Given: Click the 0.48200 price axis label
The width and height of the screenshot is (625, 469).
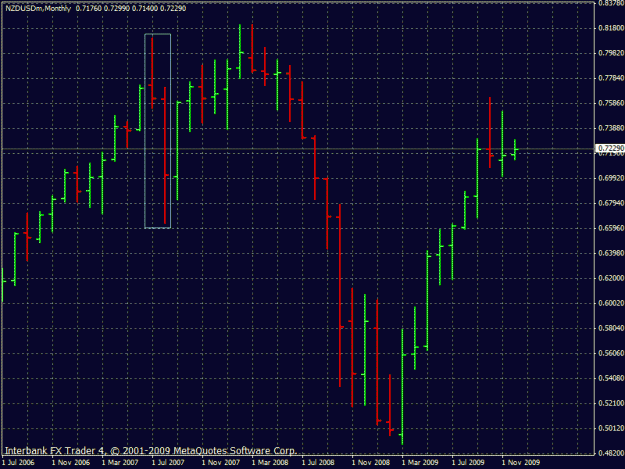Looking at the screenshot, I should coord(611,453).
